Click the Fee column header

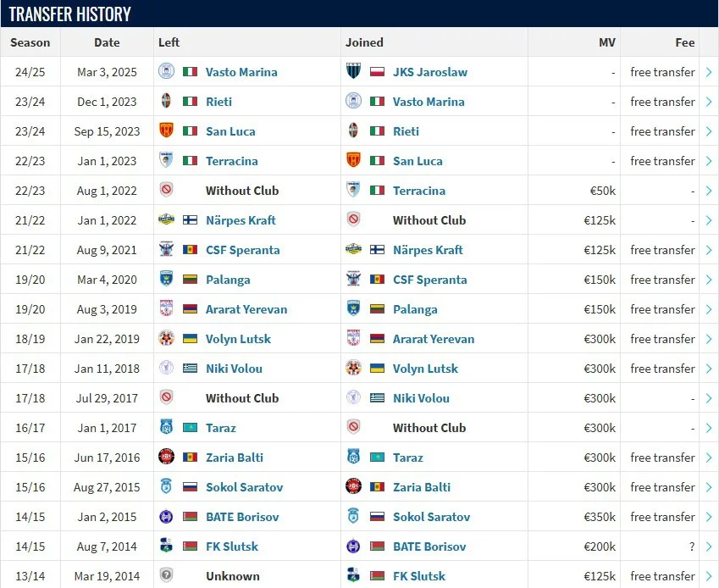pyautogui.click(x=684, y=42)
